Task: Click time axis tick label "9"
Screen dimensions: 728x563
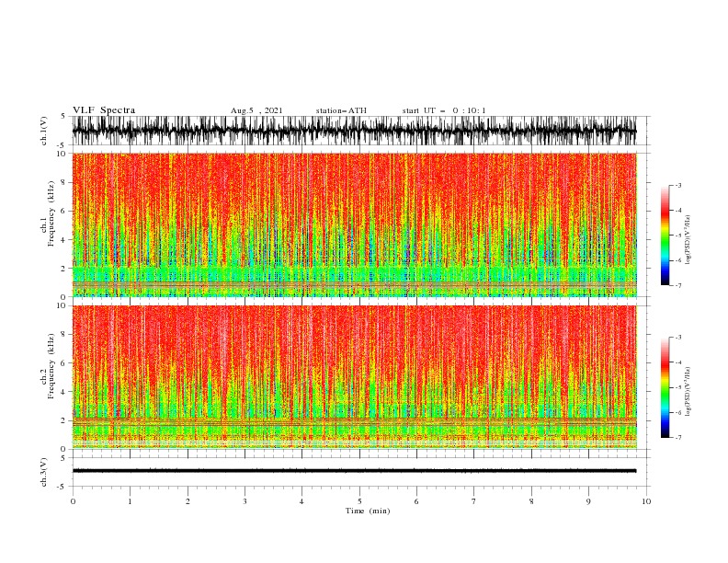Action: [x=588, y=501]
